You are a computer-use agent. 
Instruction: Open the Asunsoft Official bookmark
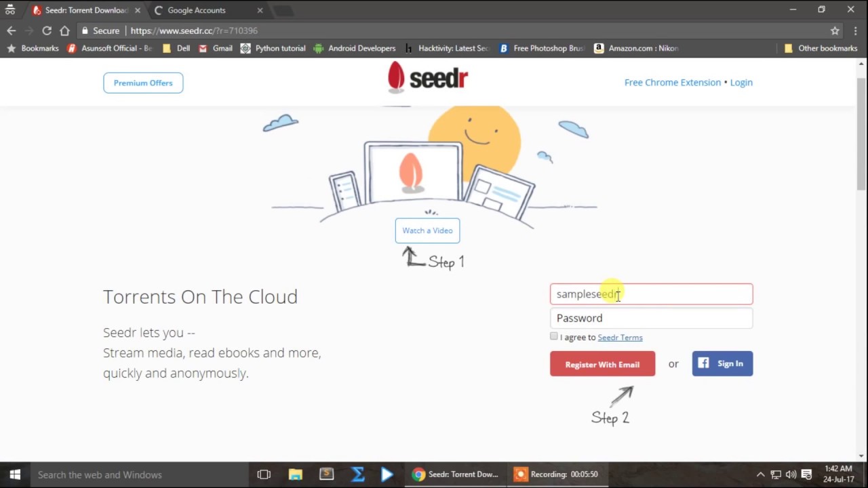pyautogui.click(x=109, y=48)
